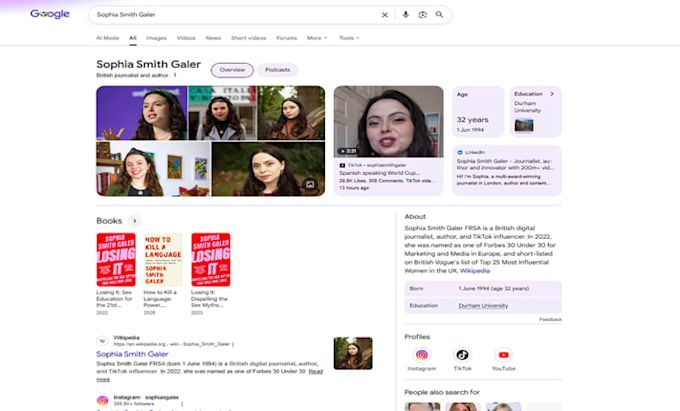Open the Videos tab
The image size is (680, 411).
click(186, 38)
